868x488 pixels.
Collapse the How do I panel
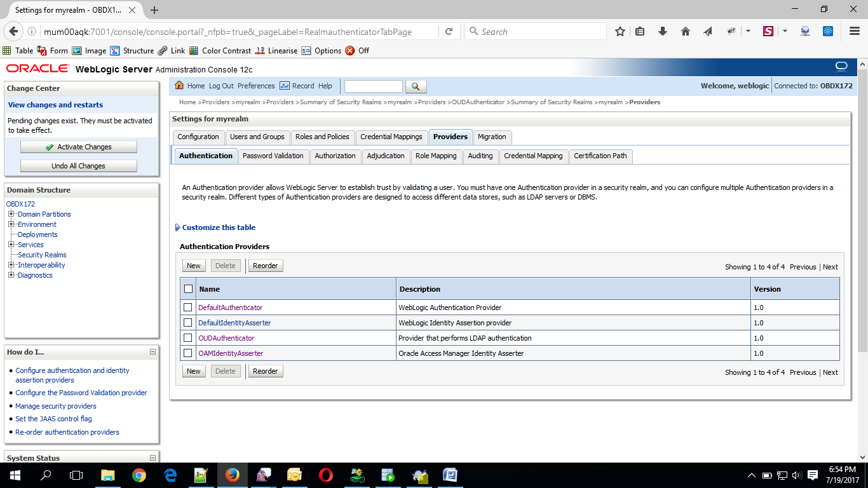[153, 351]
